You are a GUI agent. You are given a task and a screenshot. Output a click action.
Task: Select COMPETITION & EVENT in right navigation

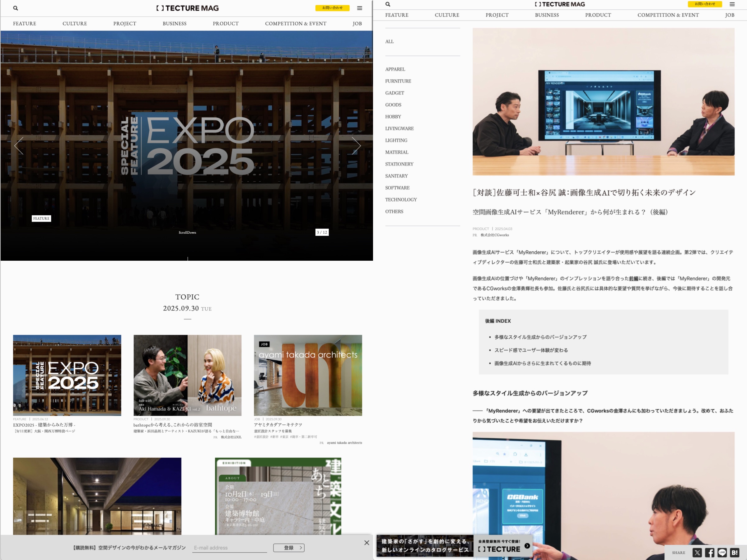coord(668,15)
